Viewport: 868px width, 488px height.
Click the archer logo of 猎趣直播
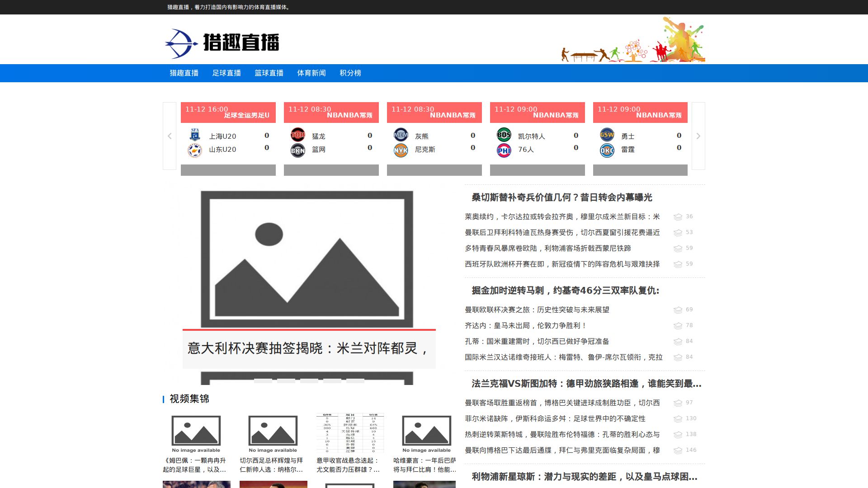click(x=181, y=43)
